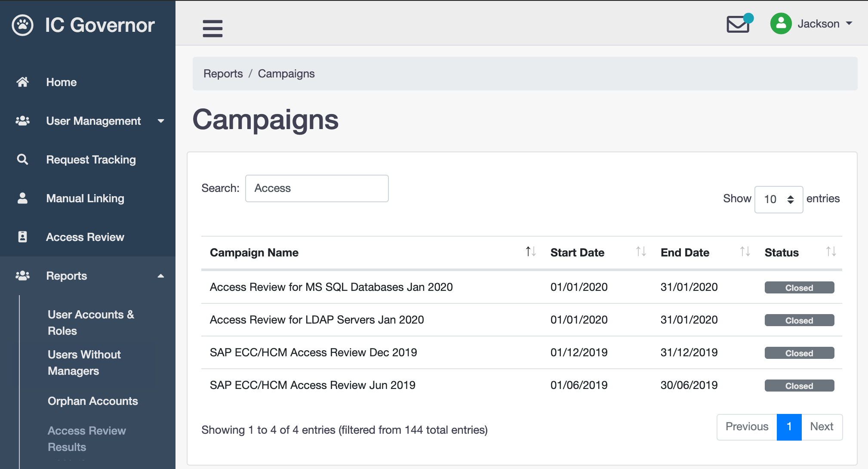This screenshot has height=469, width=868.
Task: Click the End Date column header text
Action: 685,253
